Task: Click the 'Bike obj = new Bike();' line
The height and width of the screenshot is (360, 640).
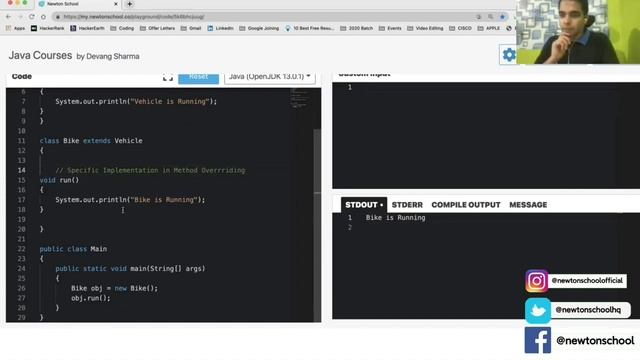Action: tap(114, 288)
